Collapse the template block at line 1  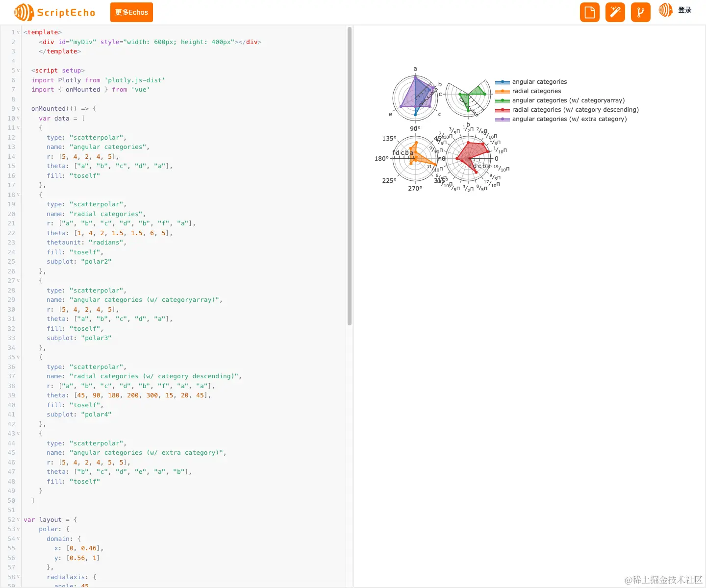[x=19, y=32]
